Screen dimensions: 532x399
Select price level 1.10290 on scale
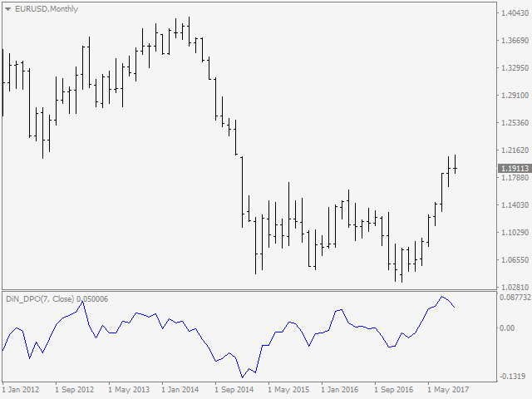pos(515,233)
